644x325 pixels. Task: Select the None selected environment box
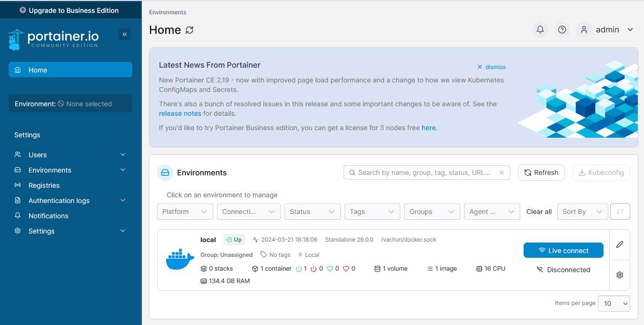click(70, 104)
